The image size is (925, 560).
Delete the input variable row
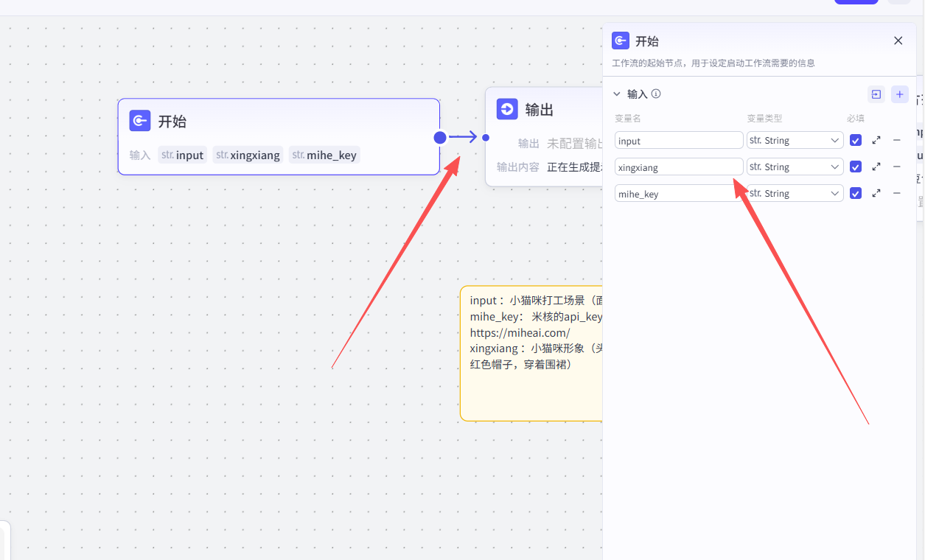click(896, 140)
